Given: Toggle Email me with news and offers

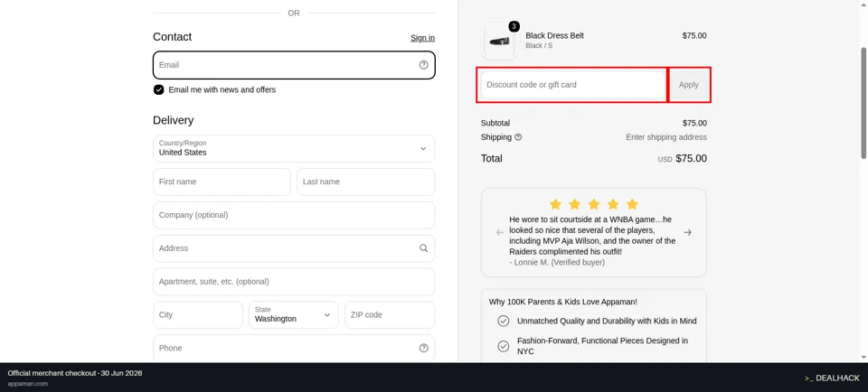Looking at the screenshot, I should coord(159,89).
